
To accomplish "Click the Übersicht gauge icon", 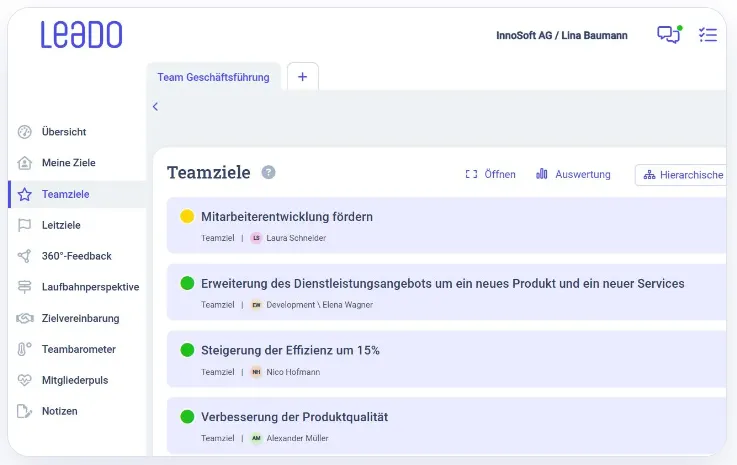I will pos(24,132).
